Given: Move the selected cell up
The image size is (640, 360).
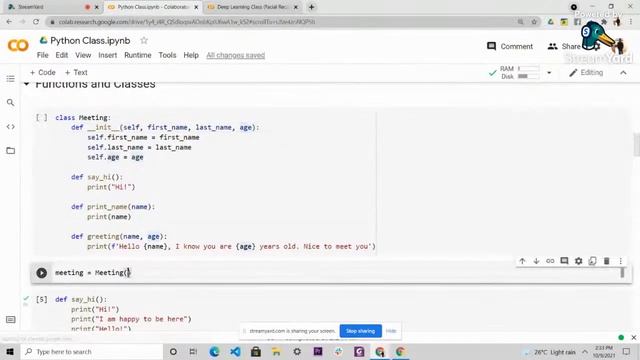Looking at the screenshot, I should pos(522,261).
